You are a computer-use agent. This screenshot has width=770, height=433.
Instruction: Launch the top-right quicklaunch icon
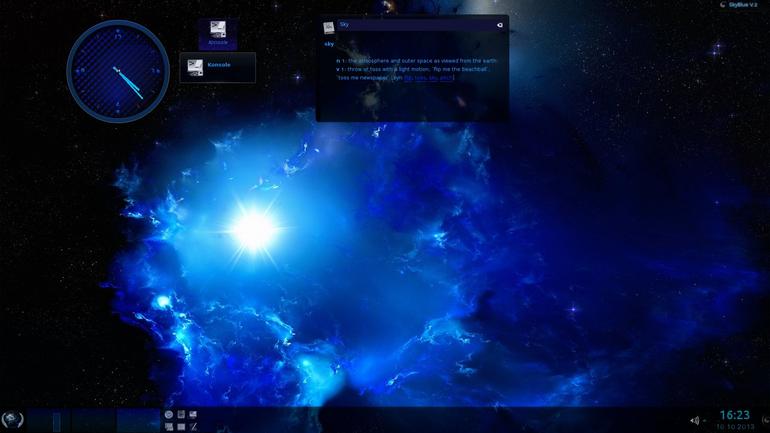tap(193, 415)
